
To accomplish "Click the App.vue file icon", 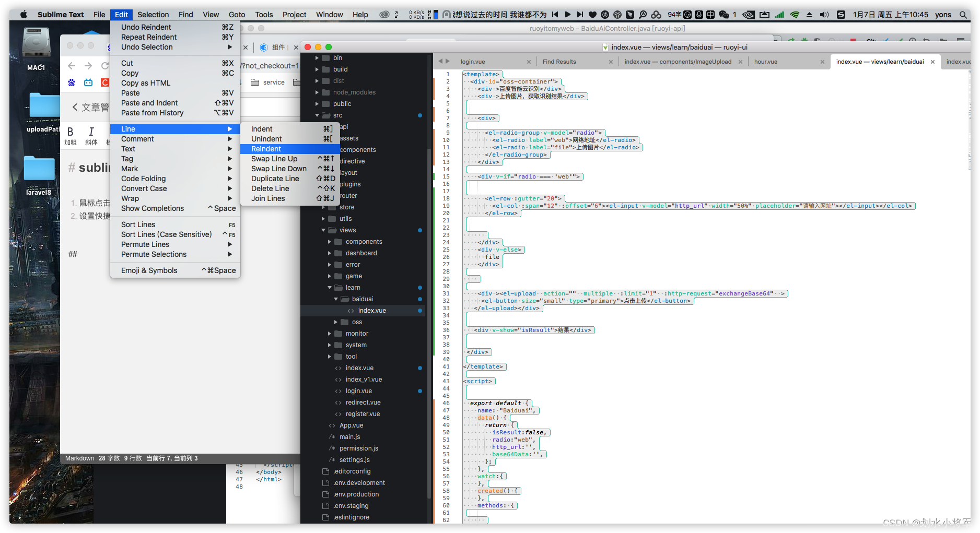I will click(x=332, y=425).
